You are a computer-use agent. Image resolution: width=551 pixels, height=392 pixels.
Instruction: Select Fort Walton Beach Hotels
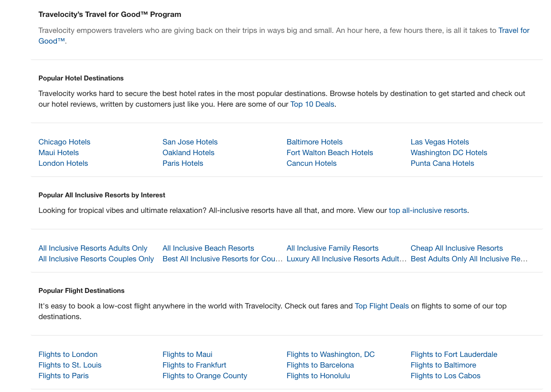click(x=330, y=152)
